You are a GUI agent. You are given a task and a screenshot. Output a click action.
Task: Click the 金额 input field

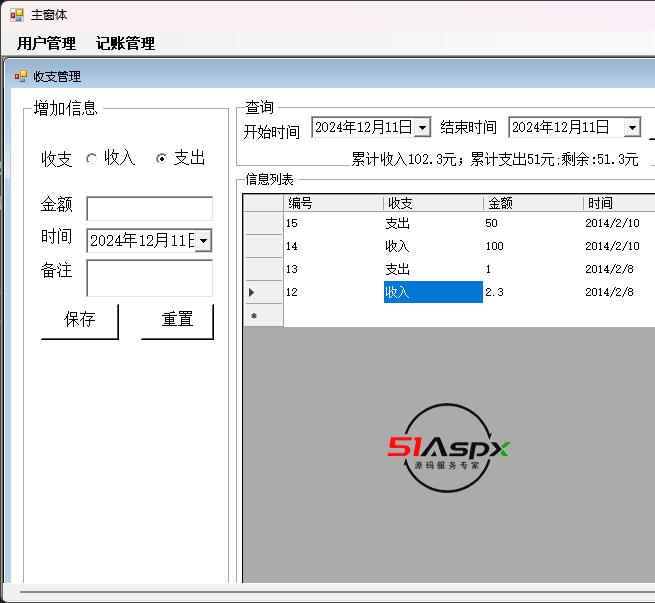point(149,208)
